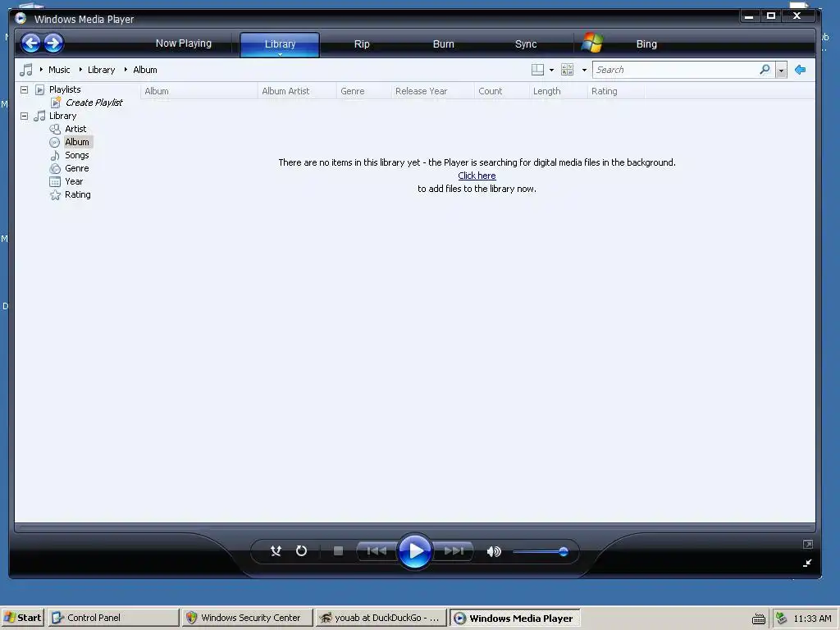Click the Songs note icon in tree
This screenshot has width=840, height=630.
point(55,155)
